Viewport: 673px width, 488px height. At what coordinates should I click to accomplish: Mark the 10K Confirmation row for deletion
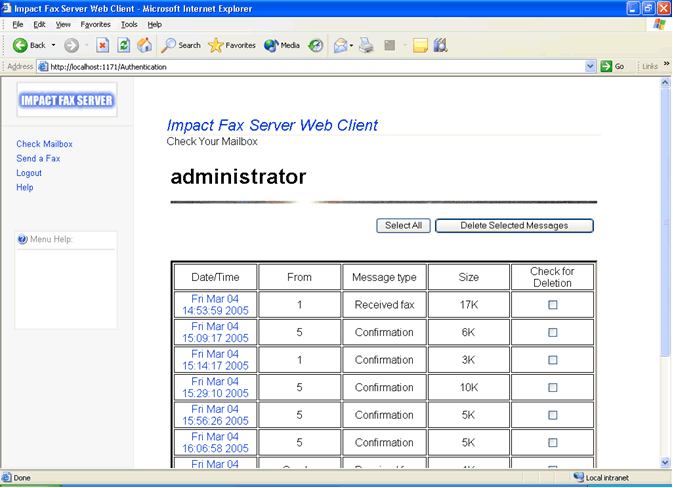tap(552, 388)
